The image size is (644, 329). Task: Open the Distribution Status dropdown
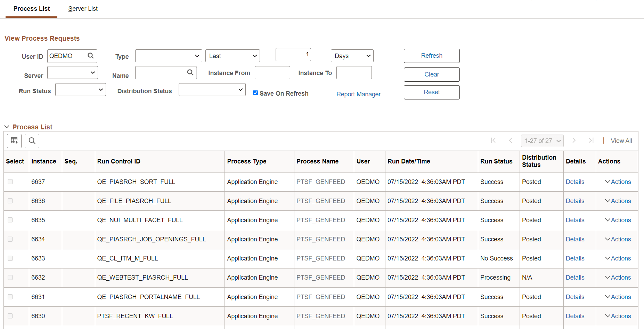coord(212,89)
